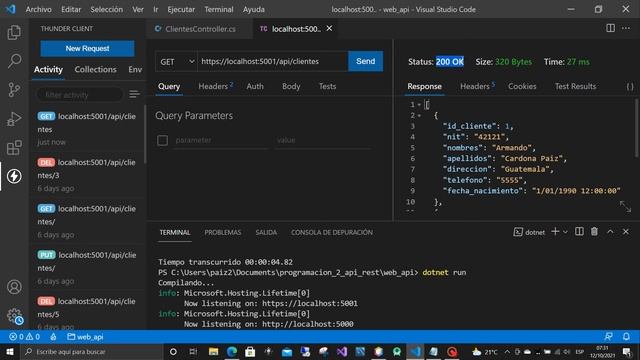
Task: Switch to the Collections tab
Action: click(x=95, y=69)
